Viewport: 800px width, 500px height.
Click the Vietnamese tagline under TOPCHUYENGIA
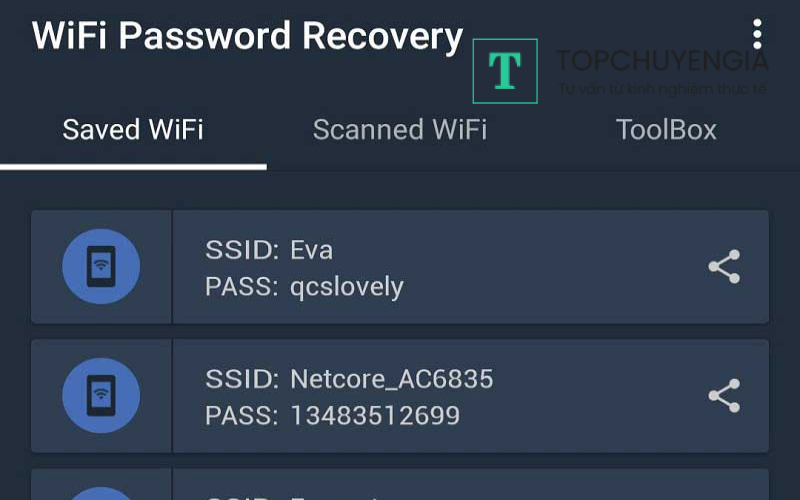click(662, 89)
